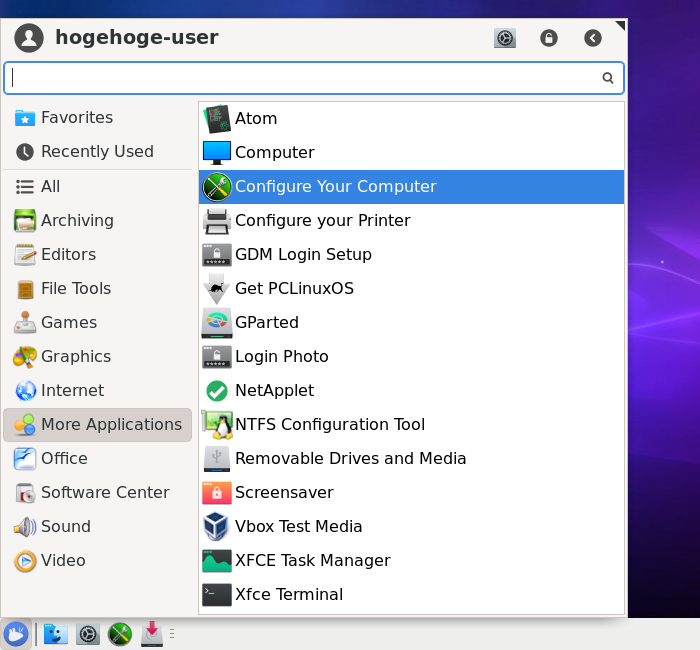Select the More Applications category
Viewport: 700px width, 650px height.
click(x=97, y=425)
